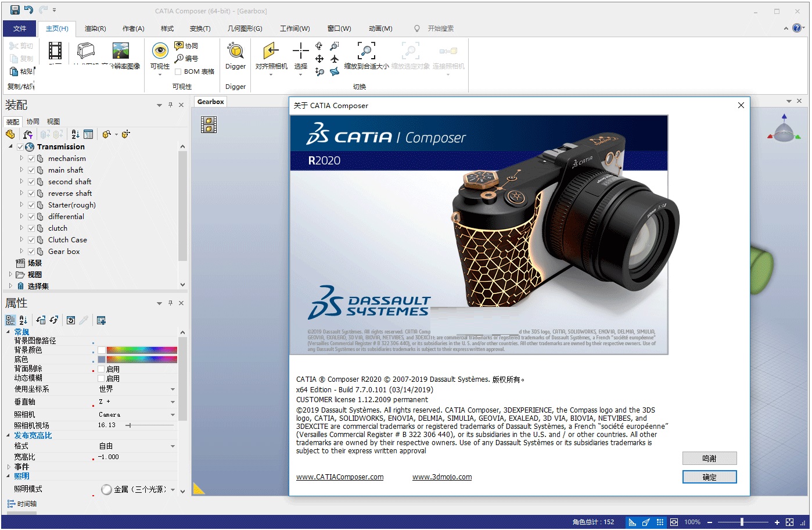812x530 pixels.
Task: Click the 背景颜色 color gradient swatch
Action: tap(142, 350)
